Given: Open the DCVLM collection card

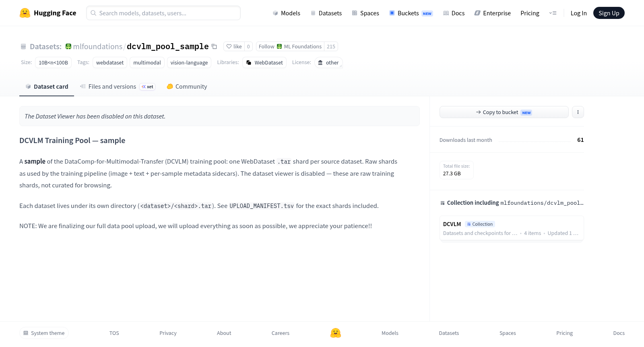Looking at the screenshot, I should pyautogui.click(x=512, y=228).
